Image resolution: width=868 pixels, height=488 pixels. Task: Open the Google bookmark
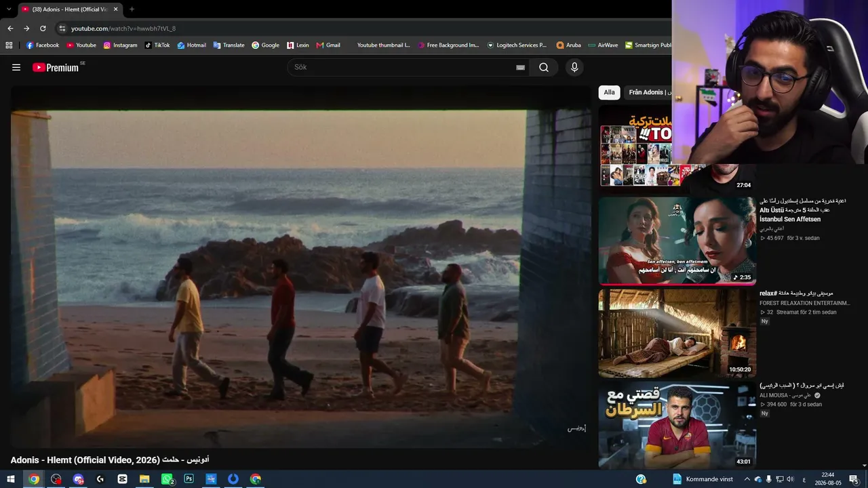pyautogui.click(x=265, y=45)
